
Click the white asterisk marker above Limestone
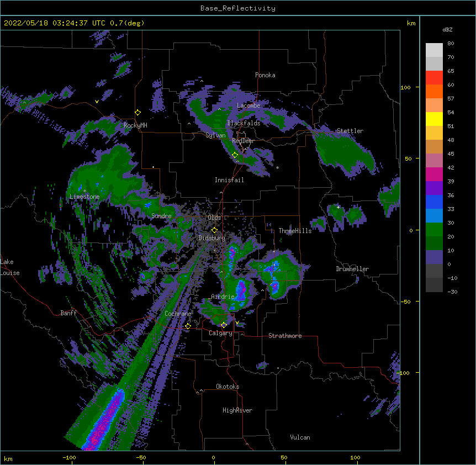(84, 191)
